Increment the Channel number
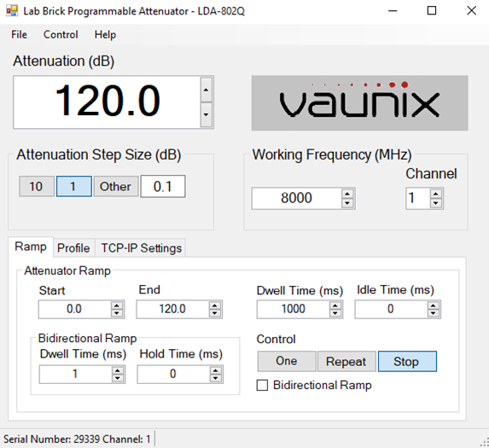Viewport: 489px width, 448px height. (436, 194)
